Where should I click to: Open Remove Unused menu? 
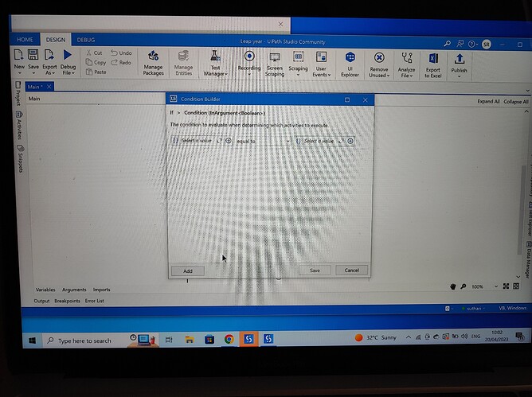click(379, 65)
